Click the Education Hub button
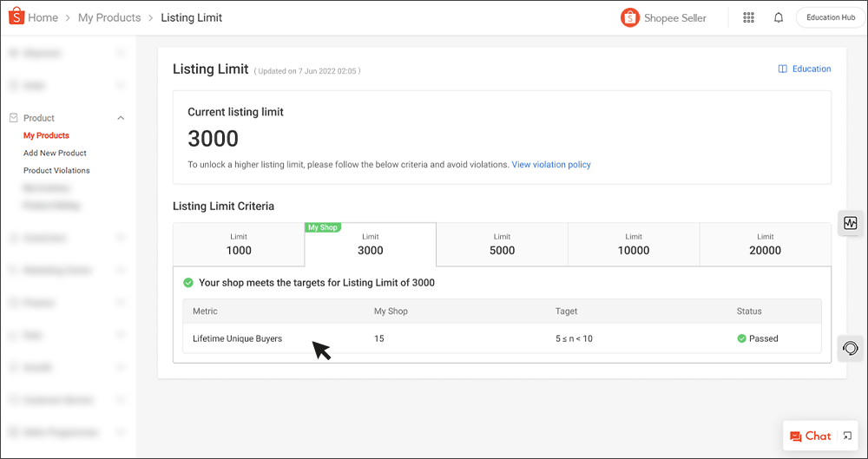Image resolution: width=868 pixels, height=459 pixels. [x=830, y=17]
